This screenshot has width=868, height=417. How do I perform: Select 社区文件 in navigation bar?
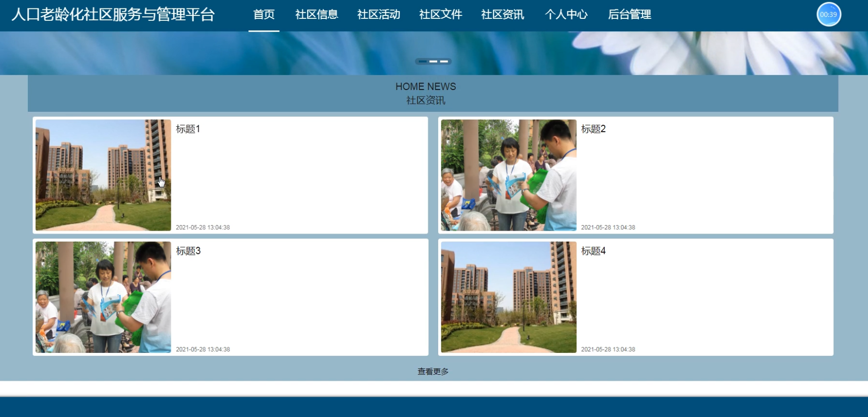pyautogui.click(x=441, y=15)
